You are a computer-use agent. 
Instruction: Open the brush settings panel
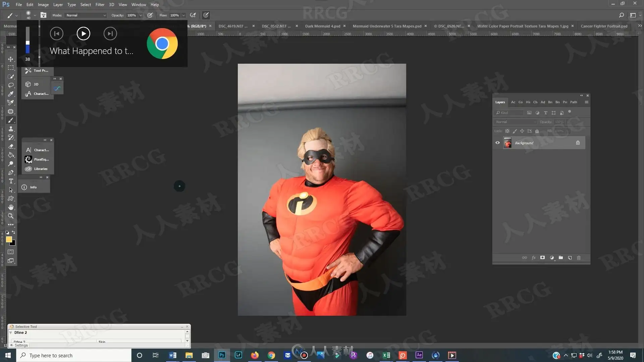tap(43, 15)
